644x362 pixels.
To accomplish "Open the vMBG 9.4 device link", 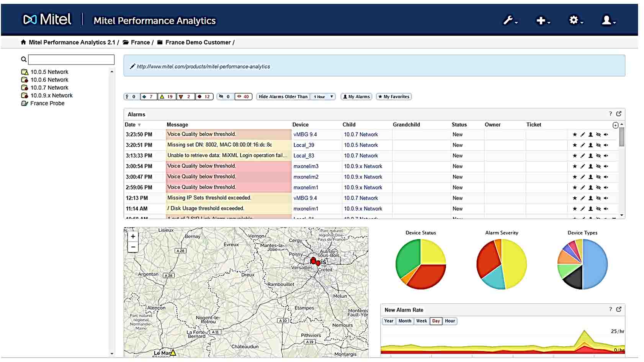I will click(305, 134).
